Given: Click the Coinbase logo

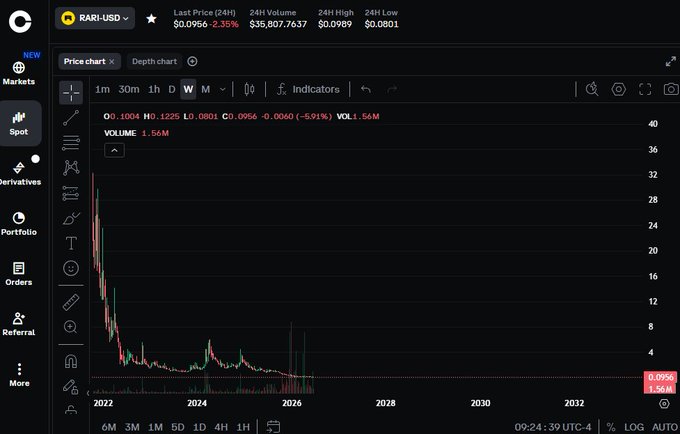Looking at the screenshot, I should click(20, 21).
